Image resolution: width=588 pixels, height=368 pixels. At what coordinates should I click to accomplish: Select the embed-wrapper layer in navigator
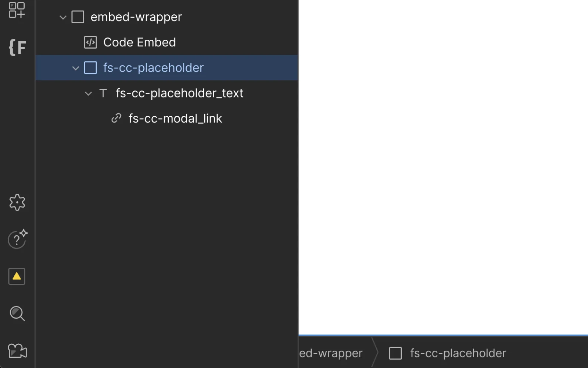pos(136,17)
